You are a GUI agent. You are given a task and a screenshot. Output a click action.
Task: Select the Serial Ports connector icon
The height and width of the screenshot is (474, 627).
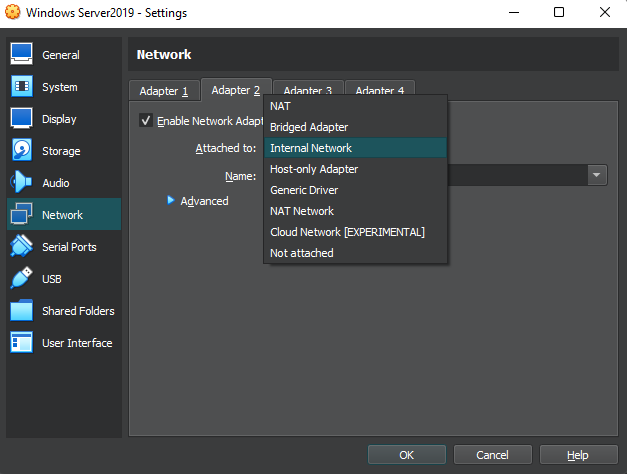(x=22, y=247)
